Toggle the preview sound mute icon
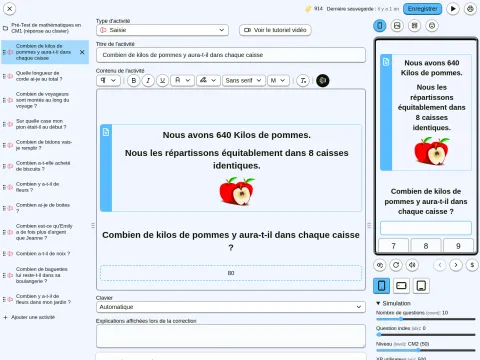This screenshot has width=480, height=360. [x=412, y=265]
